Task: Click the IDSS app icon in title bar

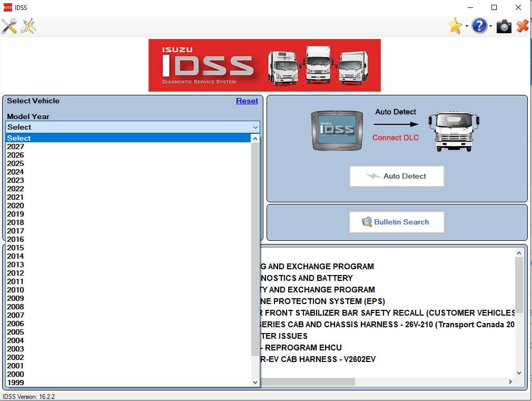Action: pyautogui.click(x=7, y=7)
